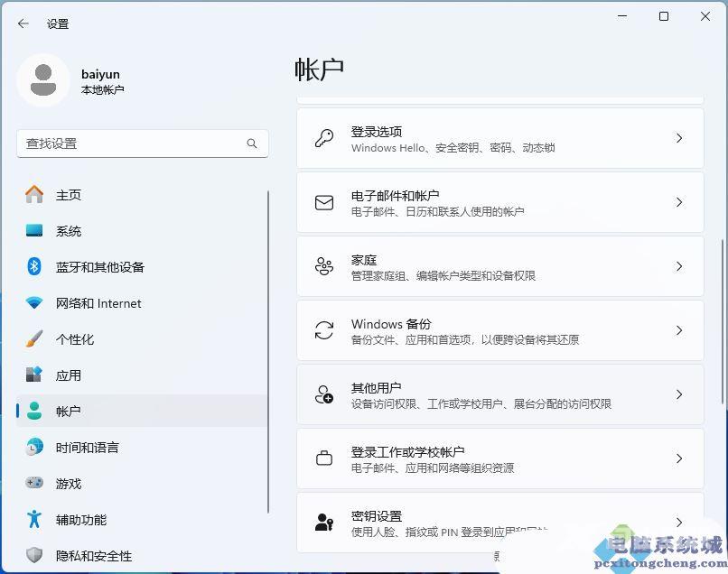
Task: Open the Windows 备份 settings entry
Action: point(499,330)
